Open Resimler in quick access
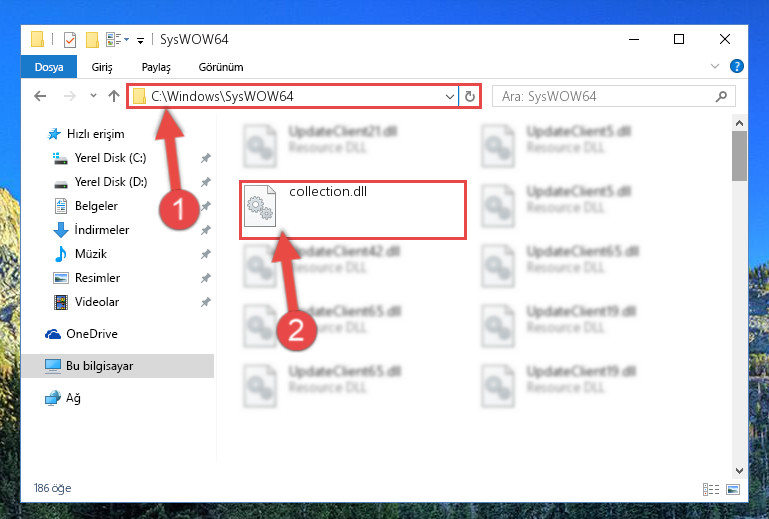The width and height of the screenshot is (769, 519). [x=86, y=278]
